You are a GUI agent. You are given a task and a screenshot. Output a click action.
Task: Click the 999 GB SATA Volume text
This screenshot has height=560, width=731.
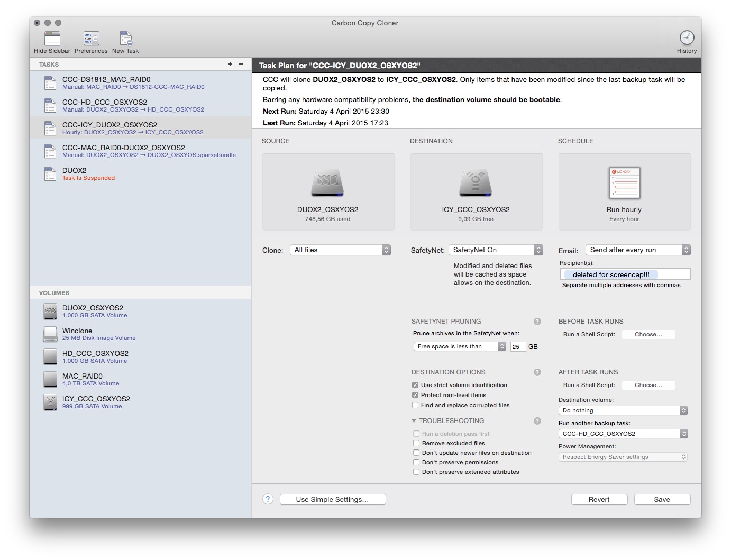92,406
